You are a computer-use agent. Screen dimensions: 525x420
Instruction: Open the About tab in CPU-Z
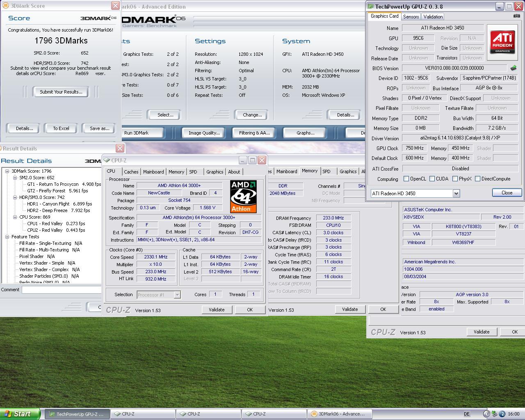coord(234,172)
